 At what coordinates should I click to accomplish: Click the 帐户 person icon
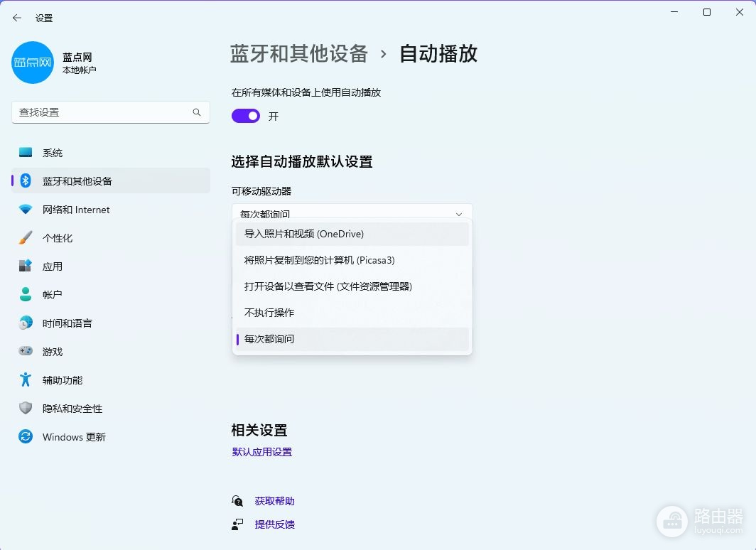click(x=26, y=294)
